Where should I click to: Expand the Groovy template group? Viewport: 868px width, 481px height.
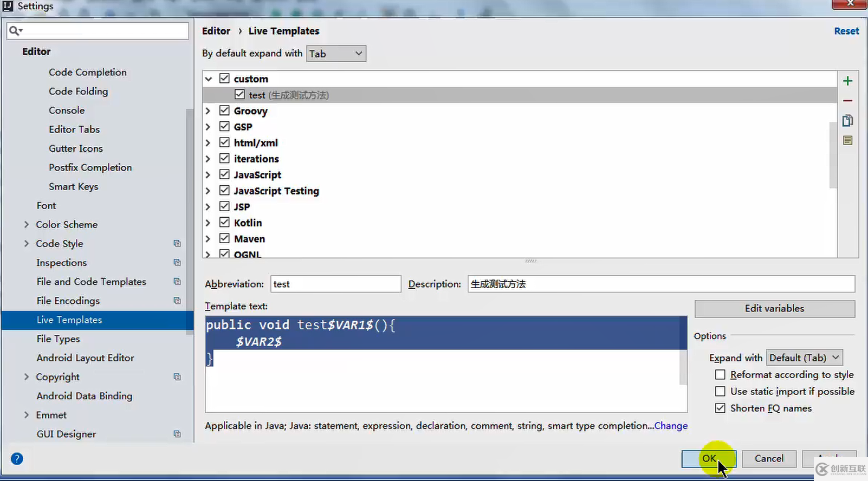tap(208, 111)
